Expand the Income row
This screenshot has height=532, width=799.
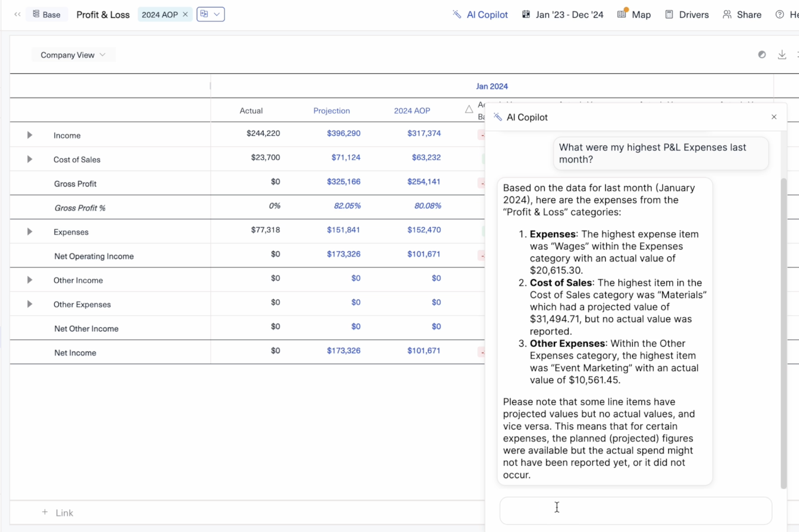tap(30, 135)
